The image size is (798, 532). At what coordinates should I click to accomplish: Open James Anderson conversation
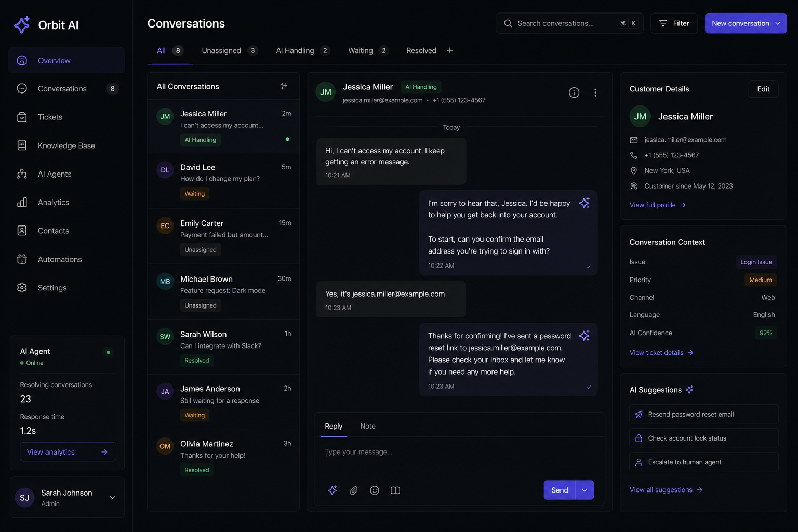click(x=223, y=402)
